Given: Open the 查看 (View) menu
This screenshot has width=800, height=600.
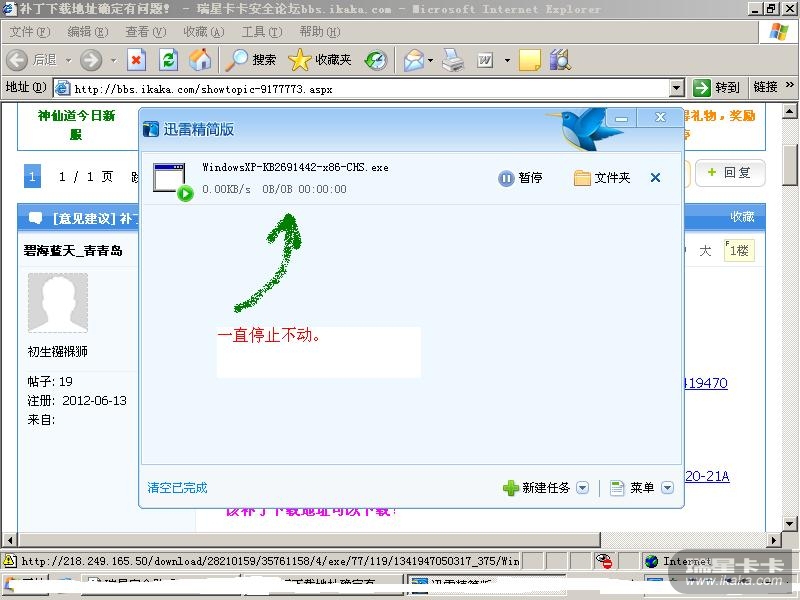Looking at the screenshot, I should point(146,32).
